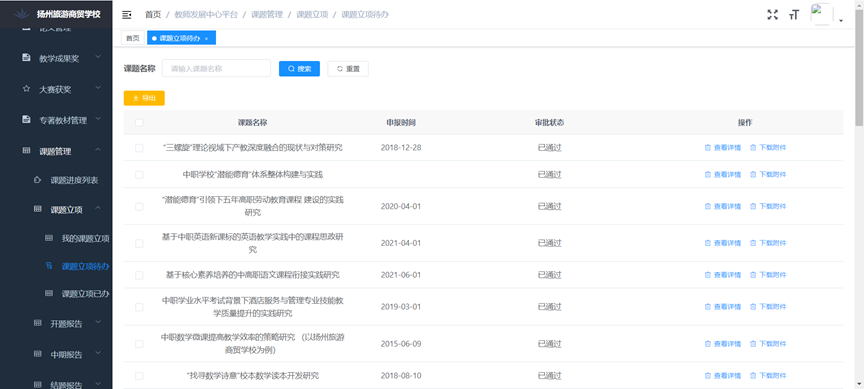Expand the dropdown arrow beside the avatar
The width and height of the screenshot is (864, 389).
[x=841, y=20]
